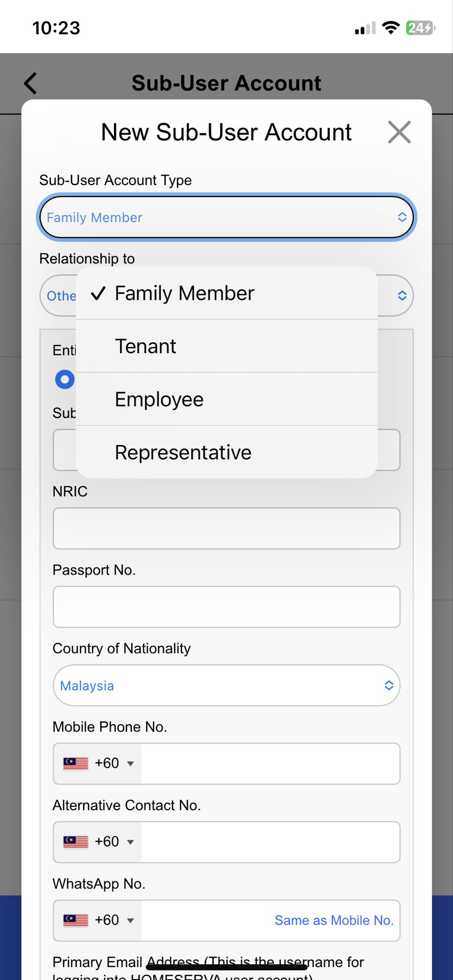Image resolution: width=453 pixels, height=980 pixels.
Task: Close the New Sub-User Account dialog
Action: [400, 133]
